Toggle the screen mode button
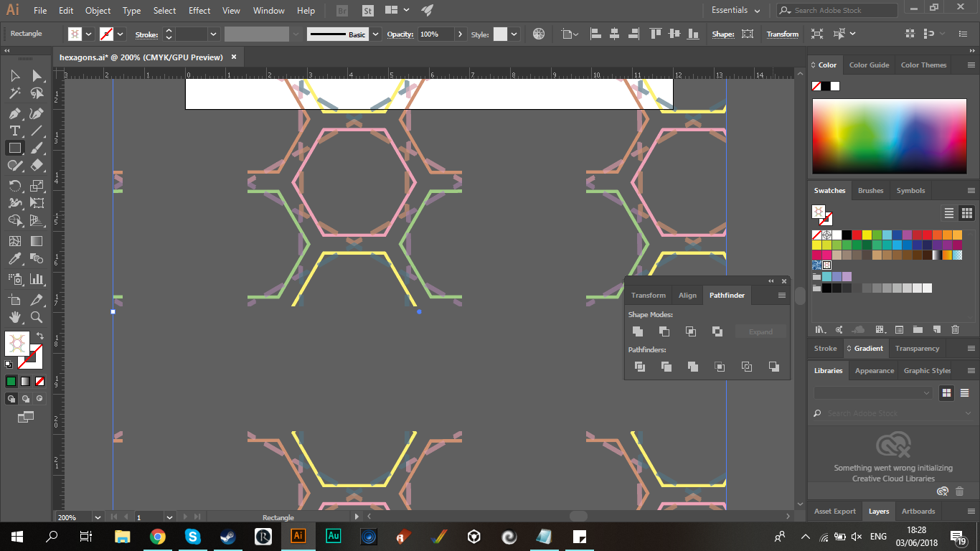The width and height of the screenshot is (980, 551). 26,416
